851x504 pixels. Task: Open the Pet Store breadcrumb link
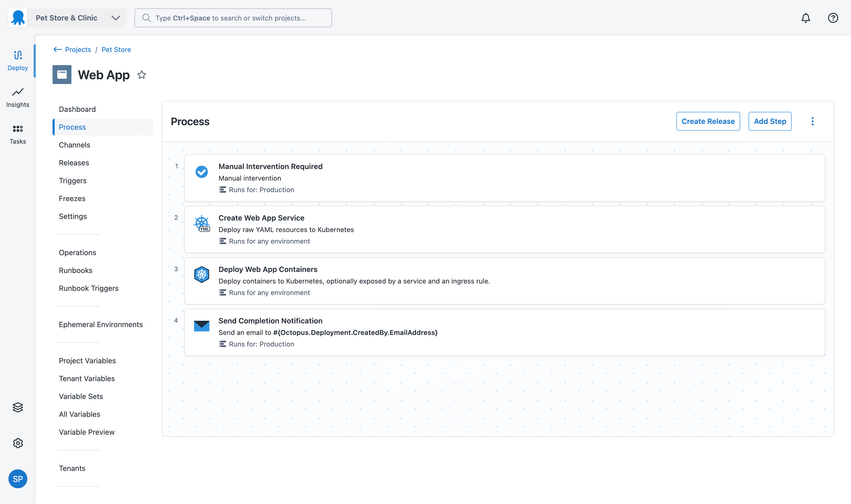(116, 50)
